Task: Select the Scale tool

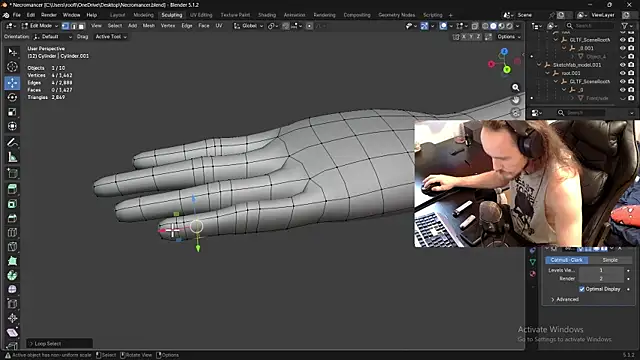Action: (12, 112)
